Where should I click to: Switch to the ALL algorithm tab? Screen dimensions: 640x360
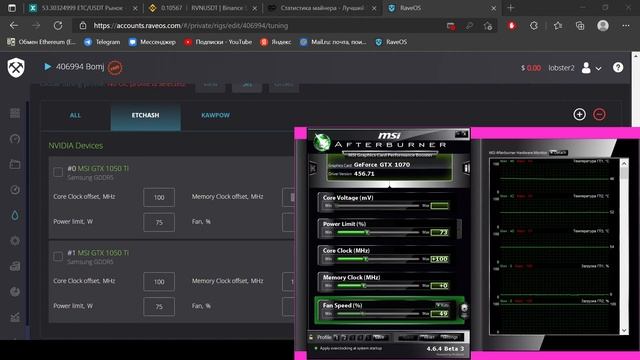pos(75,116)
